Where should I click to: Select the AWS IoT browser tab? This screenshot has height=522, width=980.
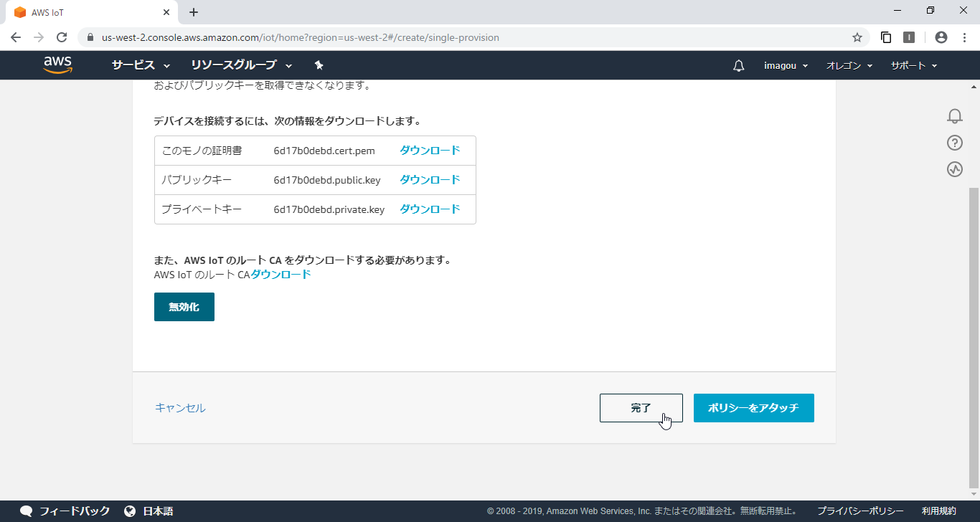click(x=86, y=11)
